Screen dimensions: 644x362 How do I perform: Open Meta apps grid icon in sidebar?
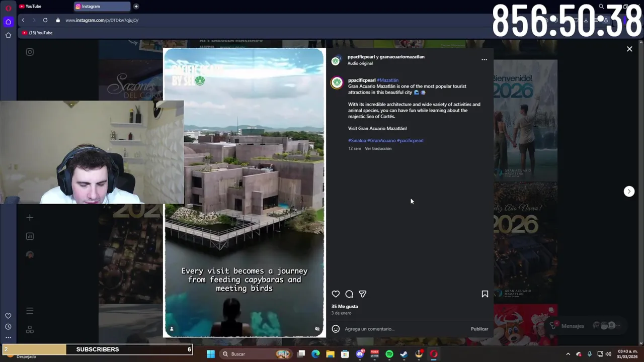(30, 330)
